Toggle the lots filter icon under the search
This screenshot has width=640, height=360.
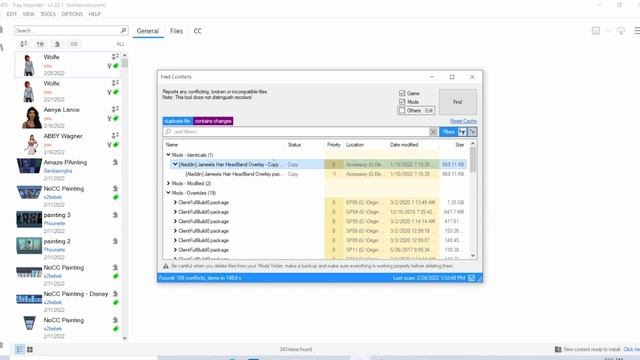click(40, 44)
